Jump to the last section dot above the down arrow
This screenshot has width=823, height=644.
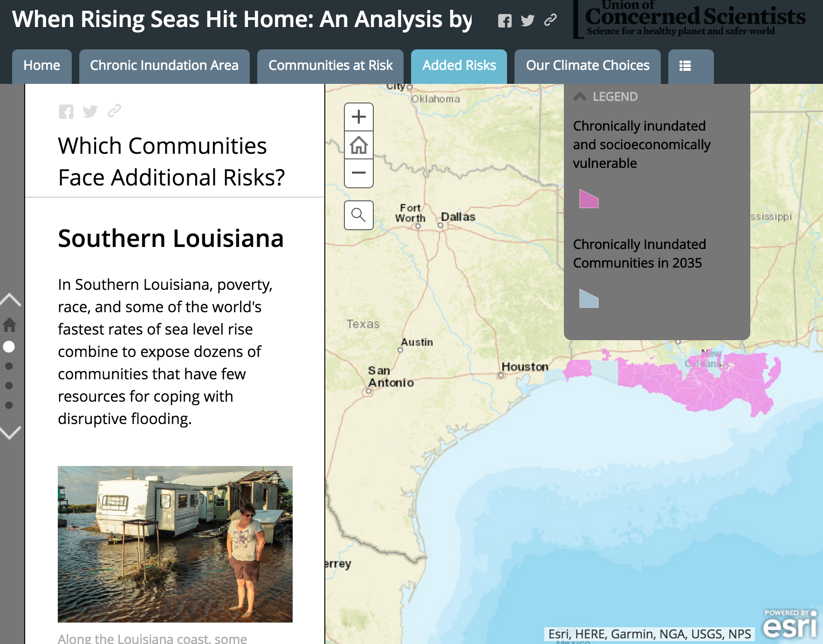(9, 405)
